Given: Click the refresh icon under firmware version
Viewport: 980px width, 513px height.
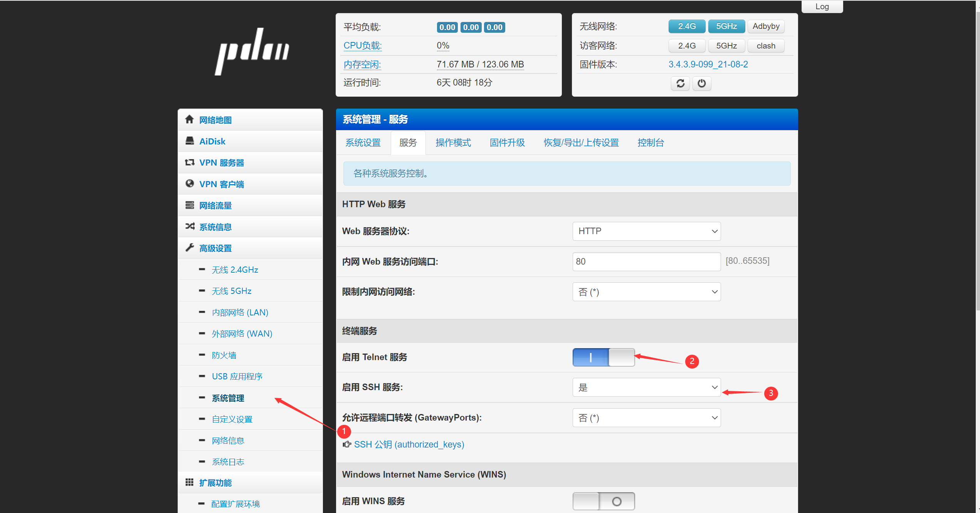Looking at the screenshot, I should click(x=680, y=83).
